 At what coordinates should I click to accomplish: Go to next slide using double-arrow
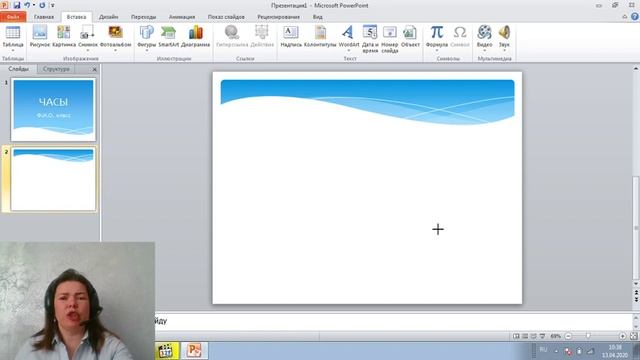click(x=636, y=300)
